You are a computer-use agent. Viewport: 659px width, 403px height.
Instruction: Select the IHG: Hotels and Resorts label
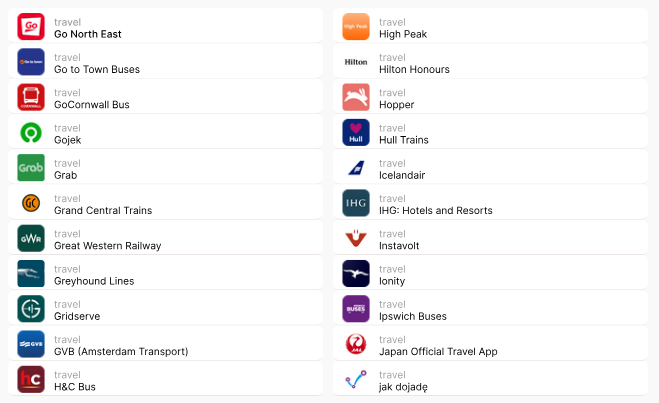tap(435, 211)
